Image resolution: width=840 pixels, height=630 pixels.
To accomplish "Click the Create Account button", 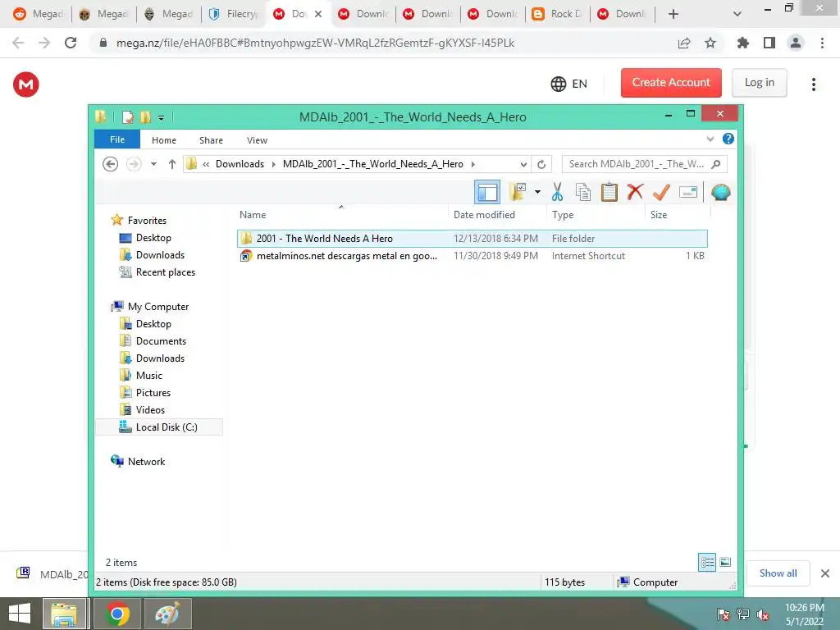I will (x=671, y=83).
